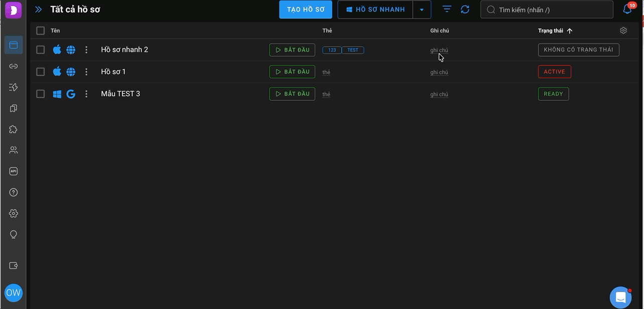Viewport: 644px width, 309px height.
Task: Click the refresh icon in top bar
Action: 465,10
